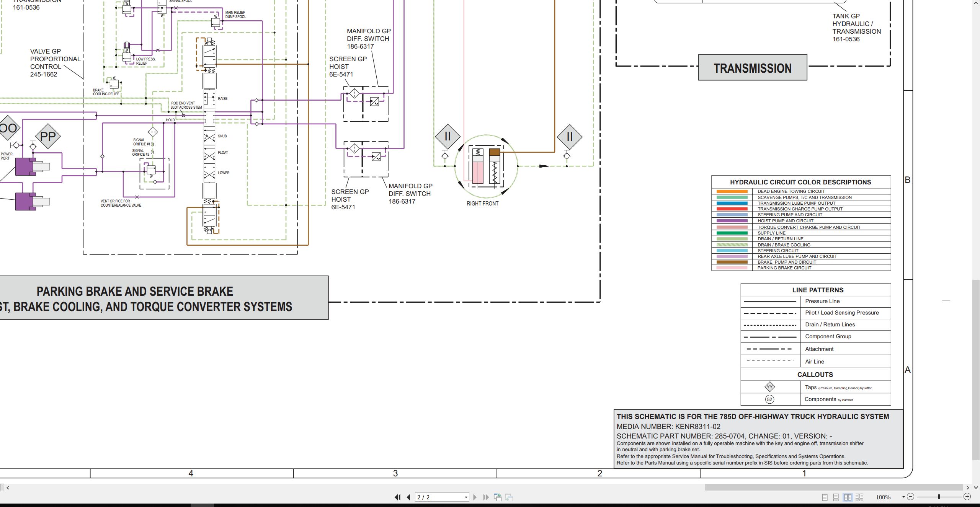
Task: Click the SUPPLY LINE legend text
Action: coord(771,233)
